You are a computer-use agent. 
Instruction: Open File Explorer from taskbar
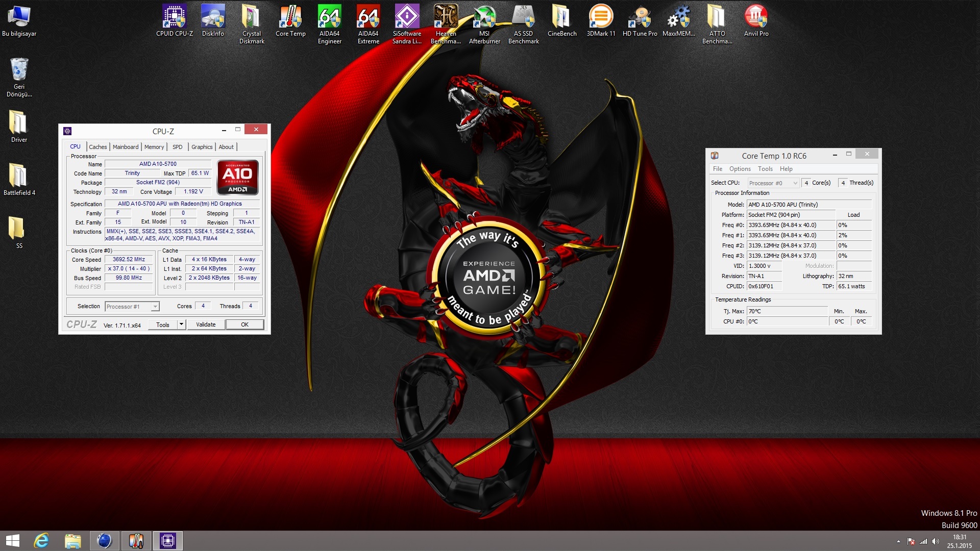72,541
